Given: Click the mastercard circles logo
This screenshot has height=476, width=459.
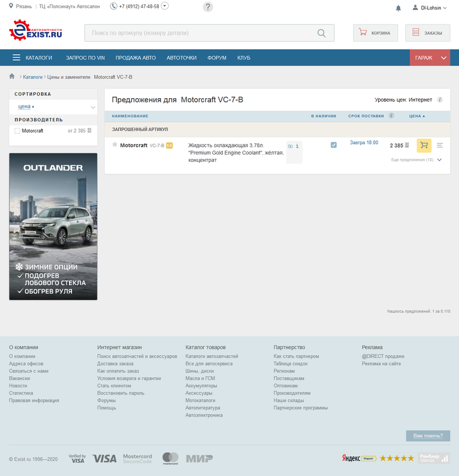Looking at the screenshot, I should pos(170,458).
